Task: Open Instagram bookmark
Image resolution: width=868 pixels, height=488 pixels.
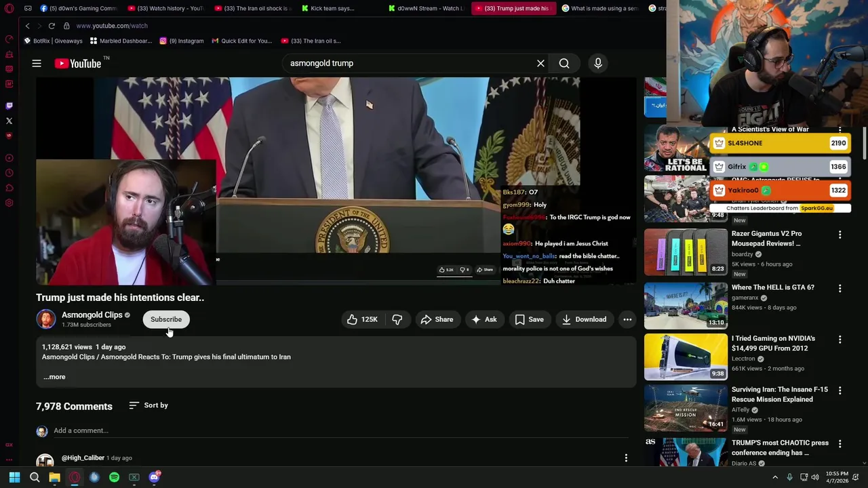Action: (181, 41)
